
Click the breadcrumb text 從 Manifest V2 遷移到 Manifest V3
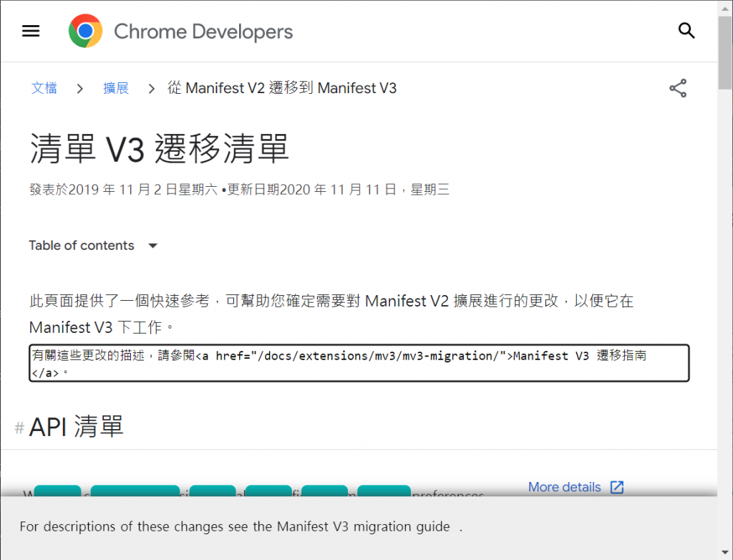(x=282, y=88)
